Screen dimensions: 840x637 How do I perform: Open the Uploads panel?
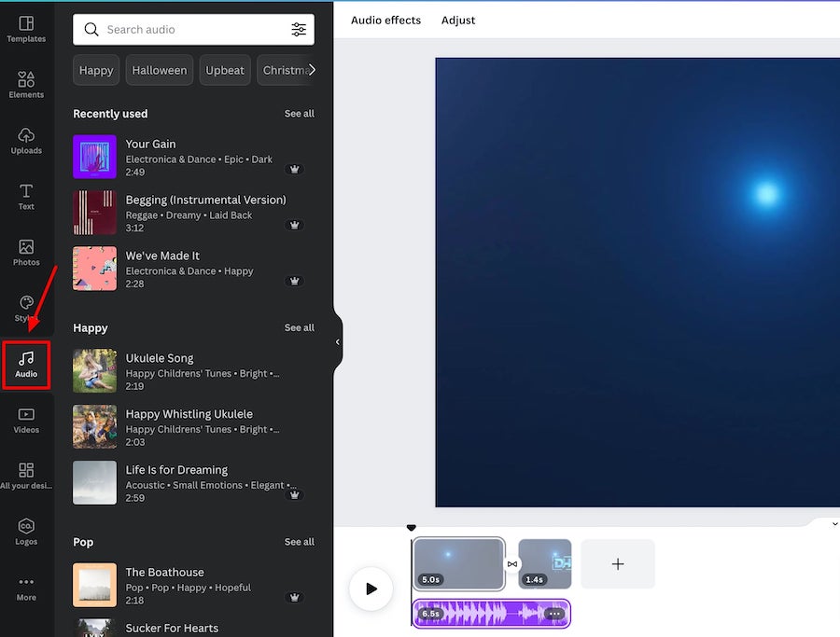click(x=26, y=141)
